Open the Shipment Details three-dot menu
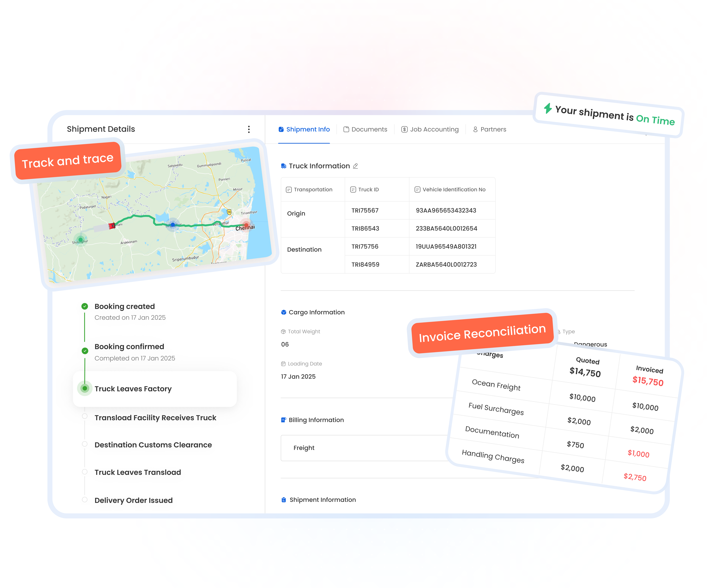Viewport: 707px width, 588px height. tap(249, 129)
